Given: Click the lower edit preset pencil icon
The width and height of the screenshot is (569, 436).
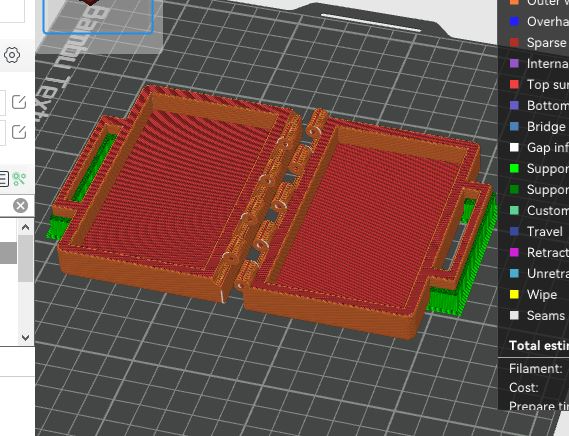Looking at the screenshot, I should pyautogui.click(x=19, y=132).
